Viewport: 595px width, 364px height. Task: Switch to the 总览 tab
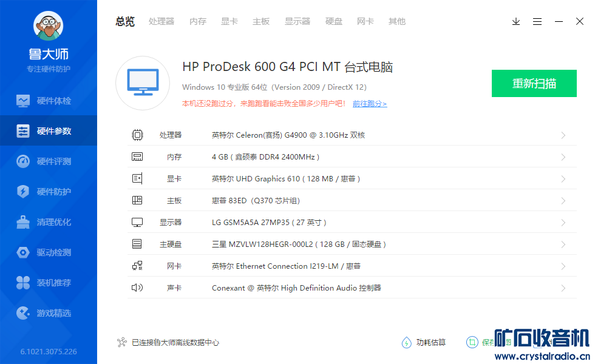125,21
